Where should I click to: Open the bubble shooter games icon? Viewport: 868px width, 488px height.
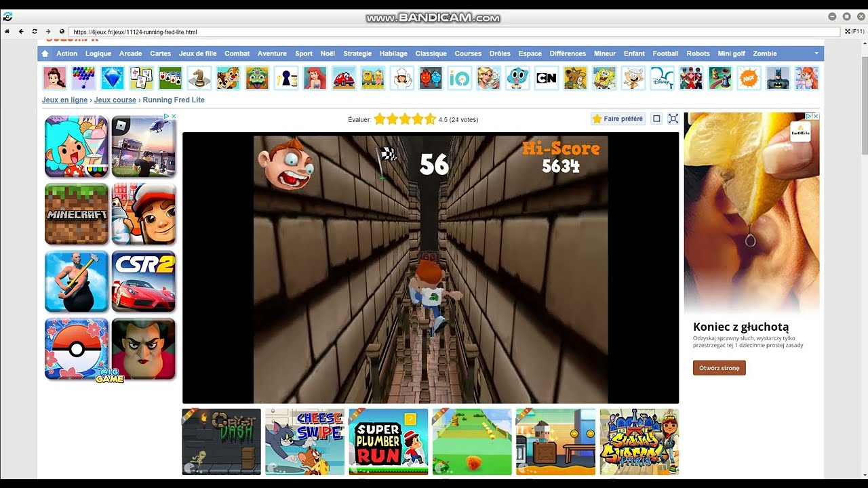point(83,78)
